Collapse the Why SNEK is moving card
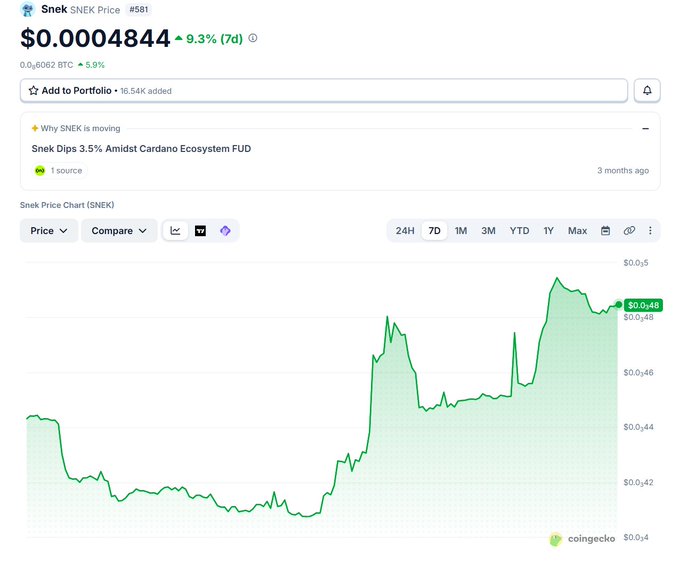680x563 pixels. point(645,128)
